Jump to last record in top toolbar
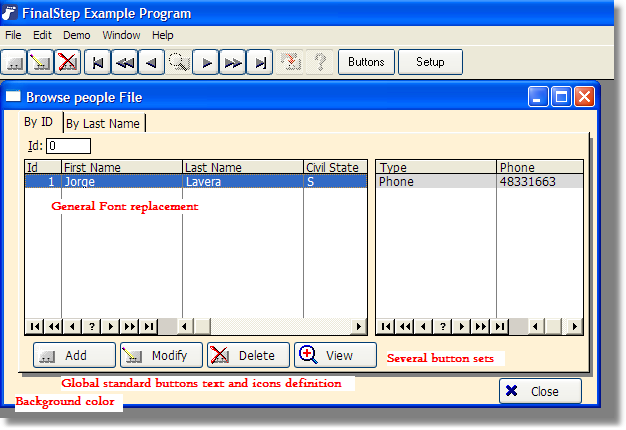This screenshot has height=430, width=626. pos(259,62)
